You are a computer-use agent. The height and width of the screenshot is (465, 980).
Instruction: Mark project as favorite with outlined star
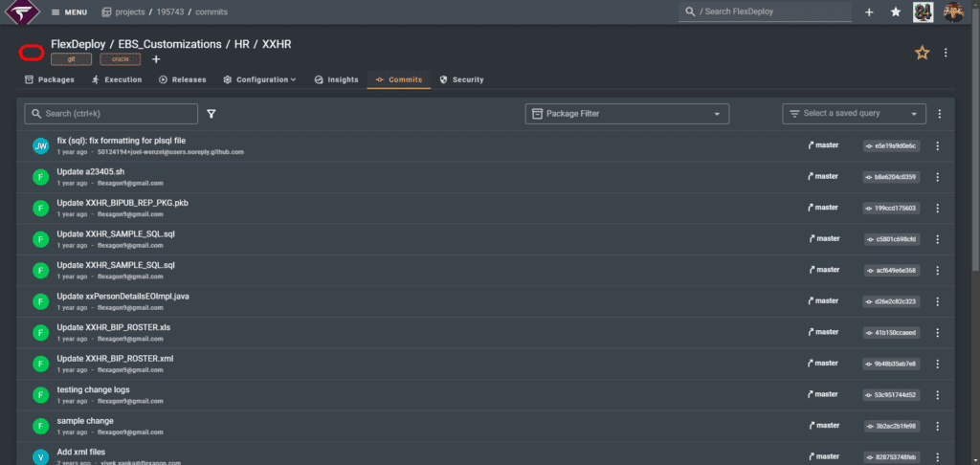(922, 54)
